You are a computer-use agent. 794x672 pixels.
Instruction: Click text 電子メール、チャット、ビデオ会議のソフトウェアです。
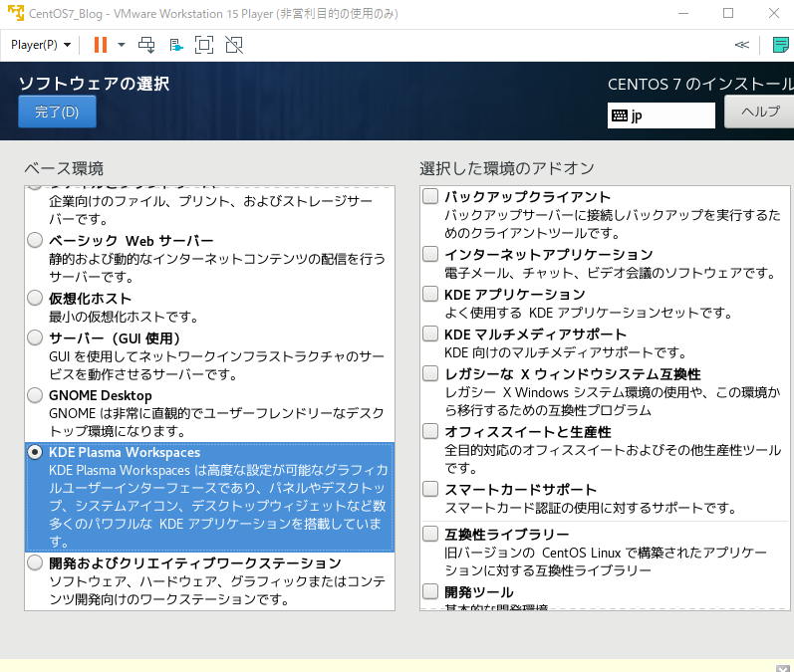click(x=611, y=273)
